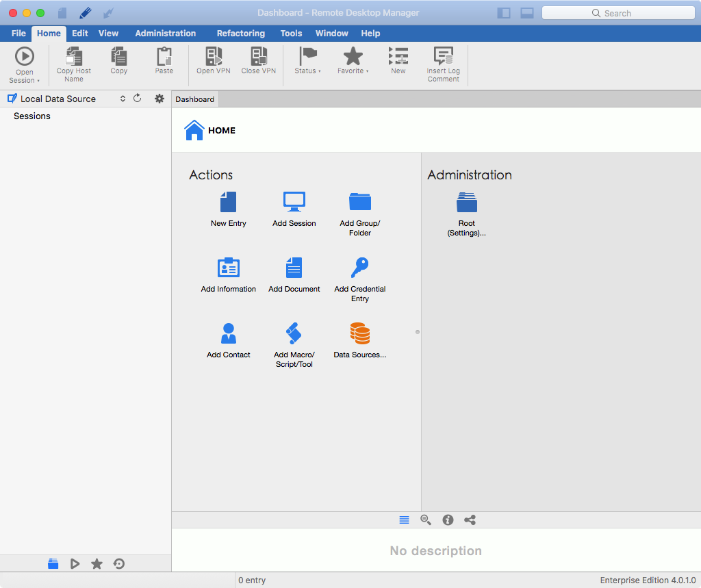Click the Add Session monitor icon
The height and width of the screenshot is (588, 701).
pos(294,202)
